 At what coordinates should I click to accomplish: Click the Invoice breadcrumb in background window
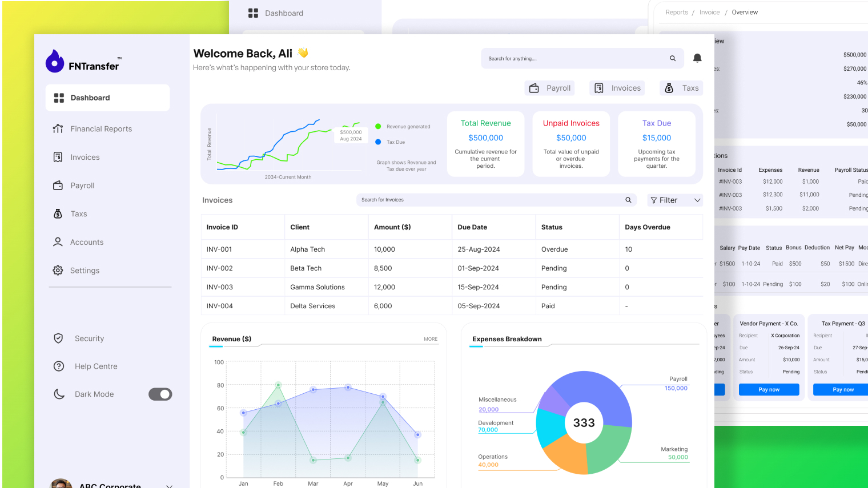pyautogui.click(x=709, y=12)
